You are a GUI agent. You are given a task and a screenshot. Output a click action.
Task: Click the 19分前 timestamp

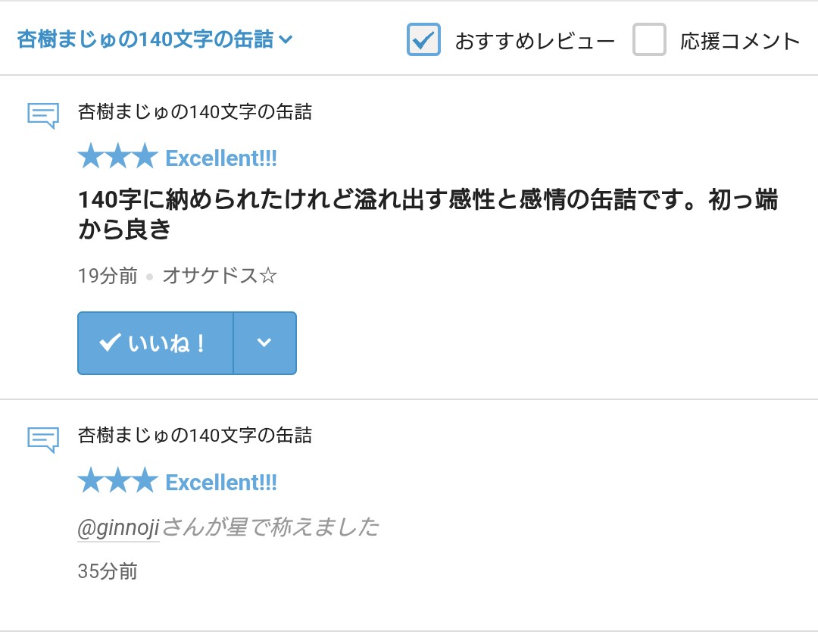tap(108, 276)
